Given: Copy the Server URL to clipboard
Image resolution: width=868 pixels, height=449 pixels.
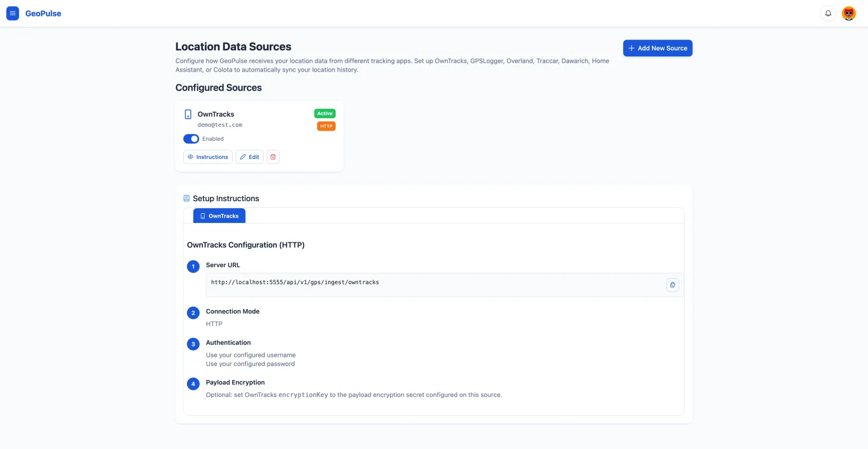Looking at the screenshot, I should click(673, 285).
